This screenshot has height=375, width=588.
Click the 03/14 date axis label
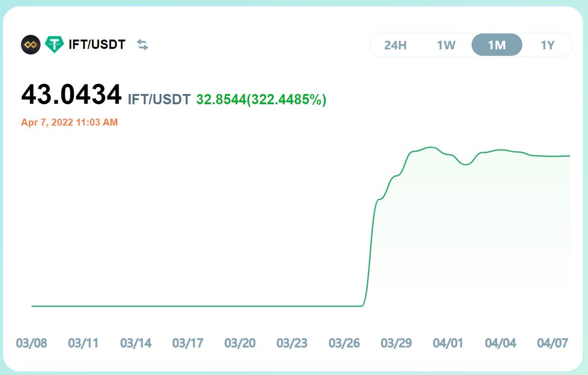[136, 343]
